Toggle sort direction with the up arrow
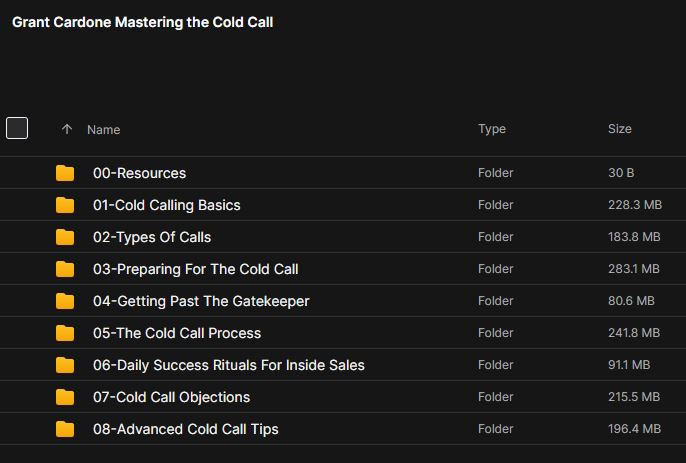 67,129
